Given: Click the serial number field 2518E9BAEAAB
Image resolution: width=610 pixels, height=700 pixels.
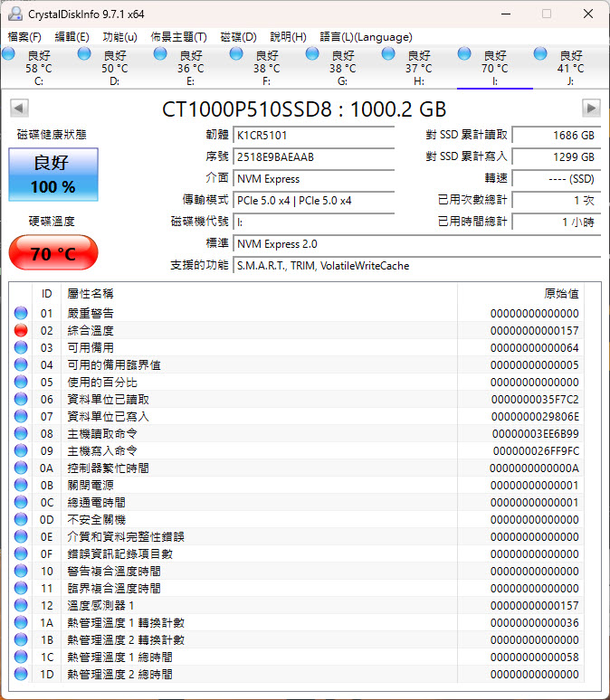Looking at the screenshot, I should [314, 157].
